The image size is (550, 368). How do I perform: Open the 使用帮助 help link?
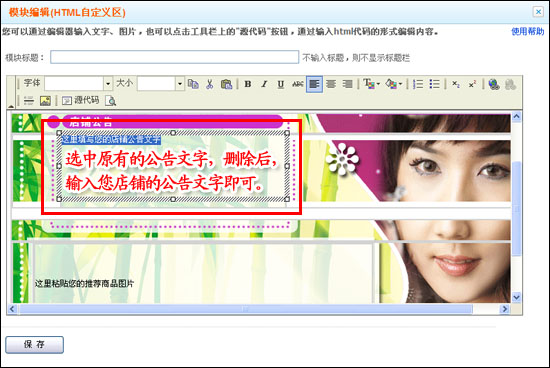[x=528, y=32]
